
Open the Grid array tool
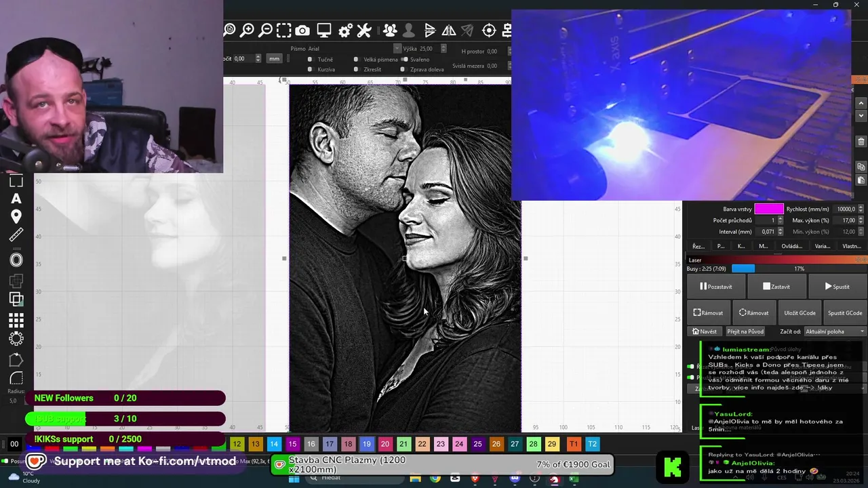tap(16, 320)
